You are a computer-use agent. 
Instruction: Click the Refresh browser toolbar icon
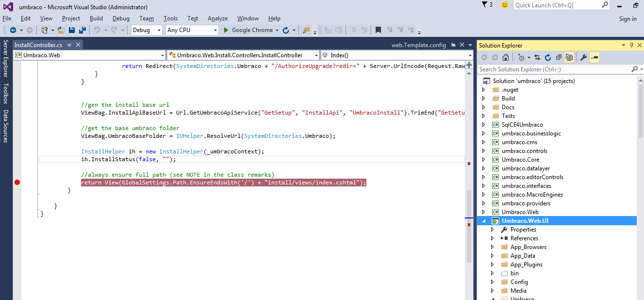tap(286, 30)
